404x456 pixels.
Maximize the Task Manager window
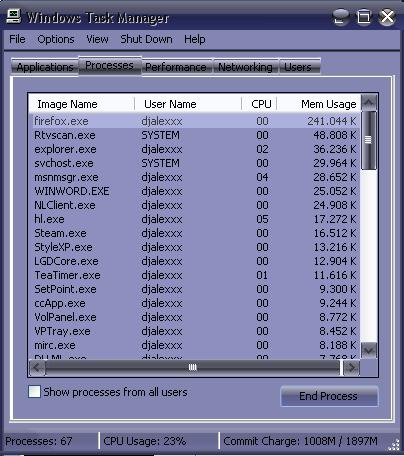tap(363, 16)
